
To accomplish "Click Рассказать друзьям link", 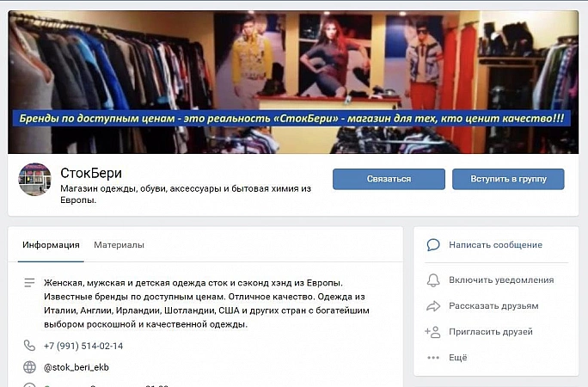I will pos(493,306).
